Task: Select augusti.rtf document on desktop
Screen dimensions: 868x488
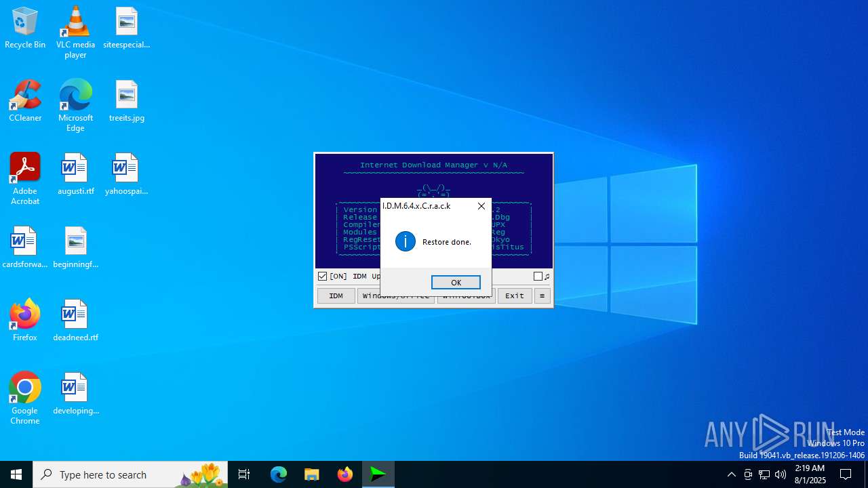Action: (x=75, y=174)
